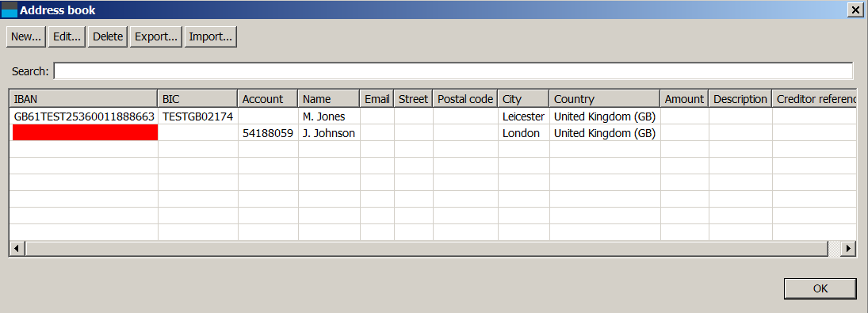Click the horizontal scrollbar track
868x313 pixels.
(426, 249)
